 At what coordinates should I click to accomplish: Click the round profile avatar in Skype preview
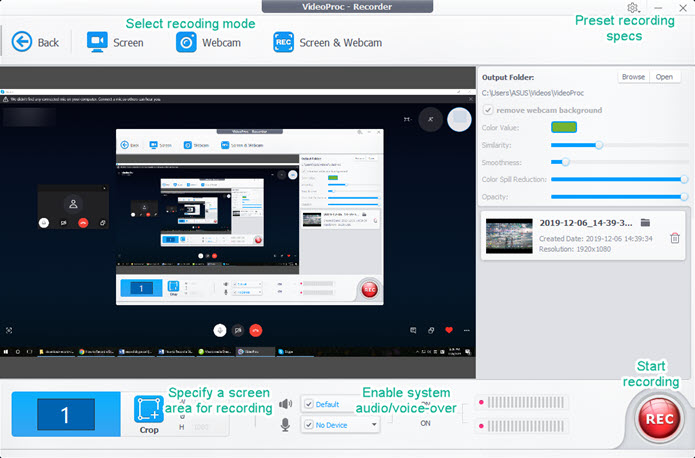pyautogui.click(x=459, y=119)
